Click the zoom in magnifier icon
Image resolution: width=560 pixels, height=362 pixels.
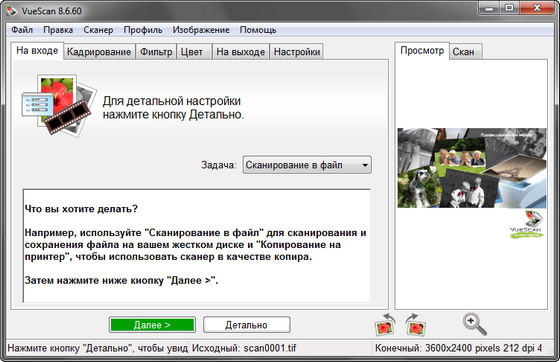pyautogui.click(x=475, y=324)
